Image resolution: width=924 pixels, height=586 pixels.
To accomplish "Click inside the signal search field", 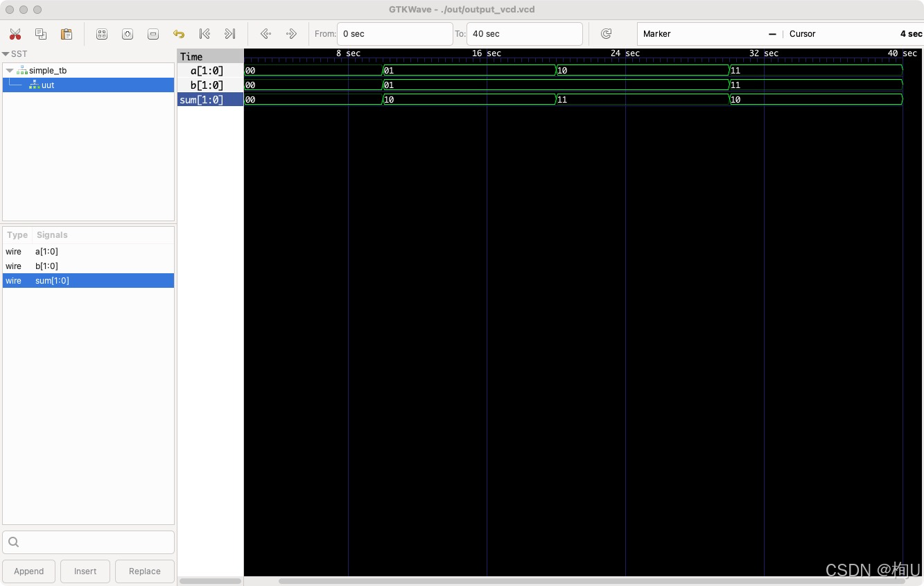I will (88, 542).
